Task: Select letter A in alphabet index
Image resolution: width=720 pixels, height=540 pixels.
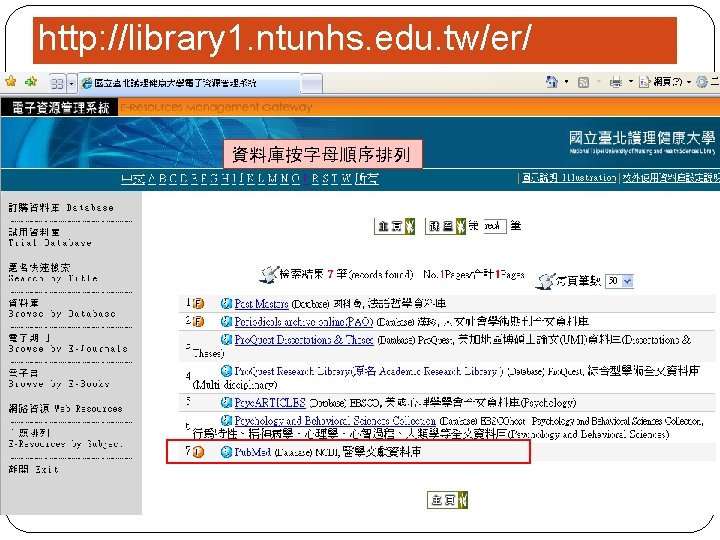Action: 152,179
